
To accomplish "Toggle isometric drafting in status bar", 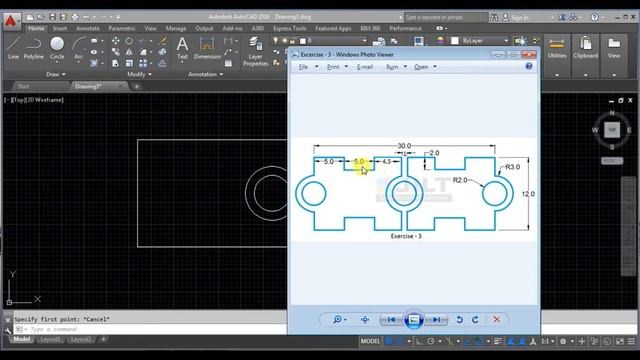I will click(449, 341).
